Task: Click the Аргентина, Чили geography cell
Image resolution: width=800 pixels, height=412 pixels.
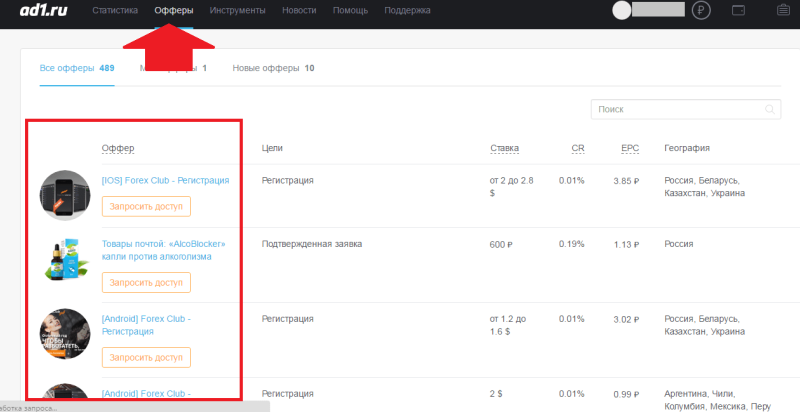Action: tap(717, 400)
